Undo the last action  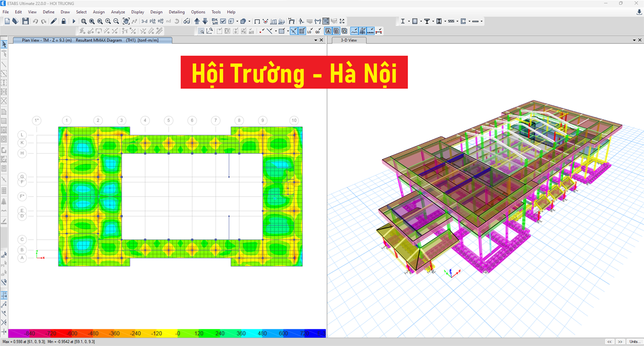pos(35,21)
